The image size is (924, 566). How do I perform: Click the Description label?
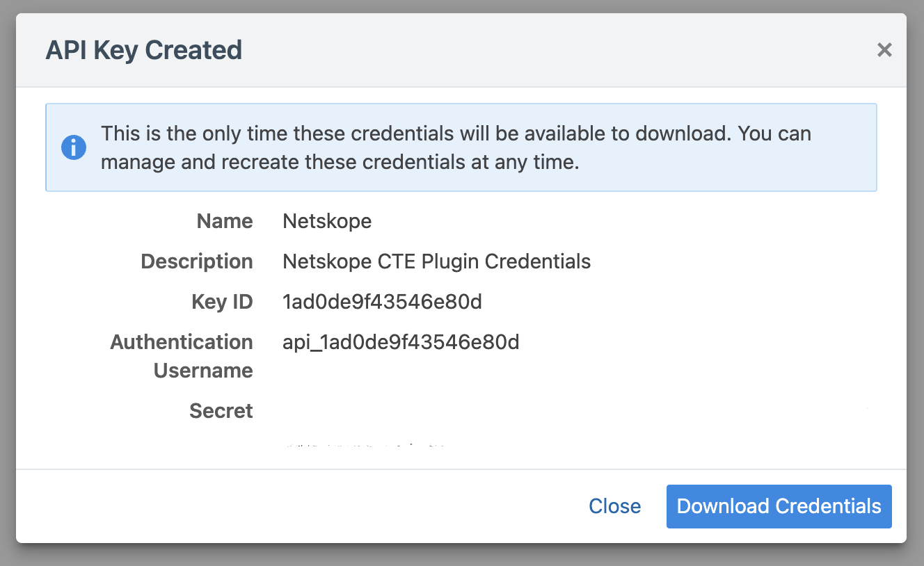tap(197, 261)
